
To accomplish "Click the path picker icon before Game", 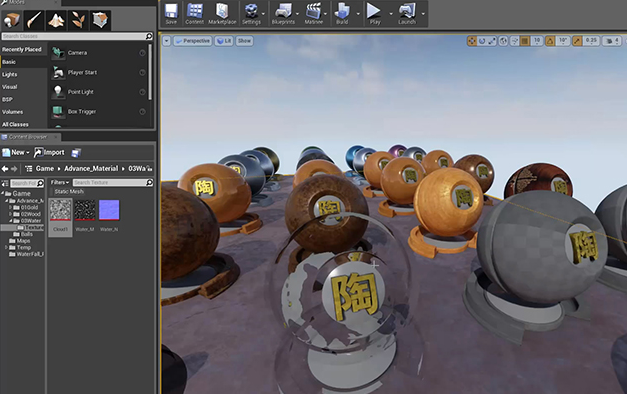I will point(29,169).
